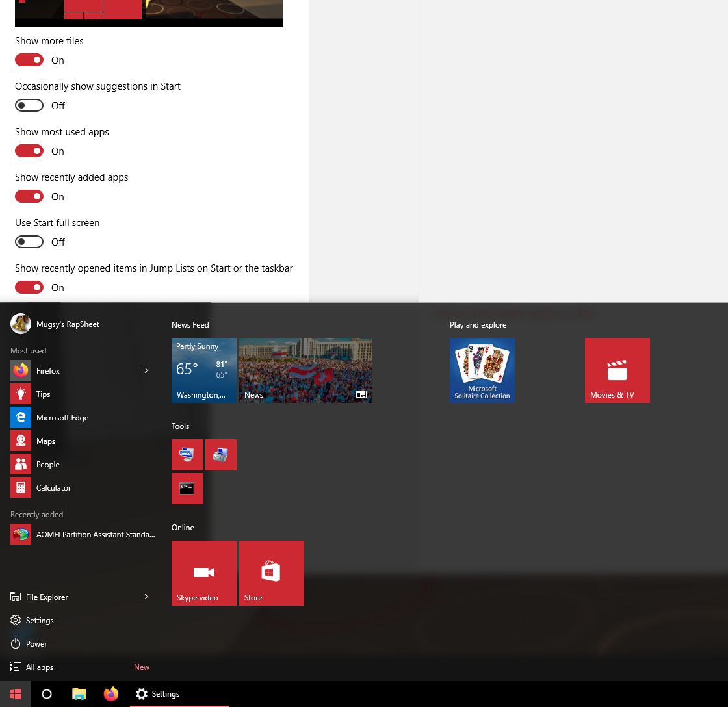Click the Start preview thumbnail image

click(x=149, y=14)
